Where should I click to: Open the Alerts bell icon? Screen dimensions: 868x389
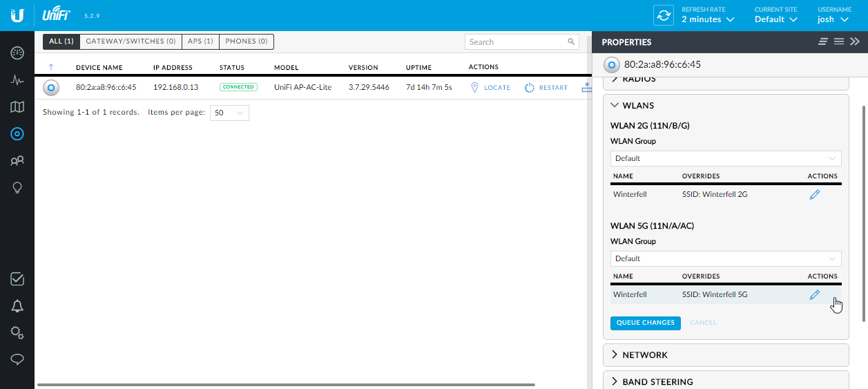17,306
